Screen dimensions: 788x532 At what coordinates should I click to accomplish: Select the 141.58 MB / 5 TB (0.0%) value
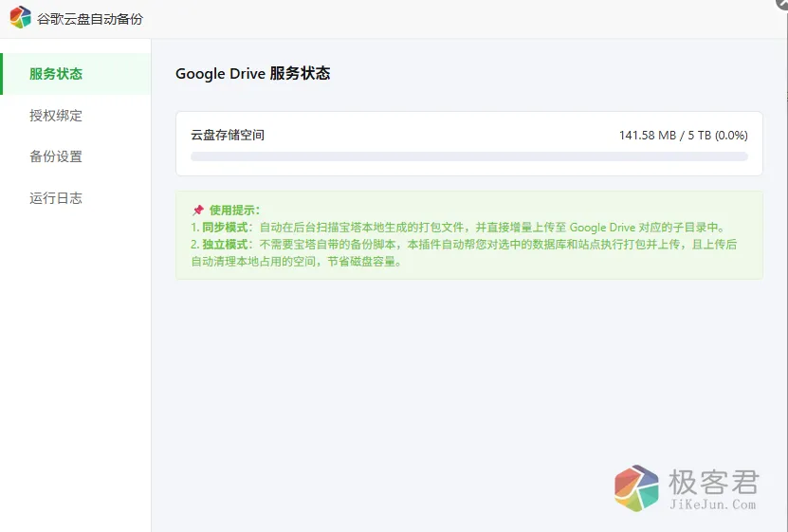point(683,136)
